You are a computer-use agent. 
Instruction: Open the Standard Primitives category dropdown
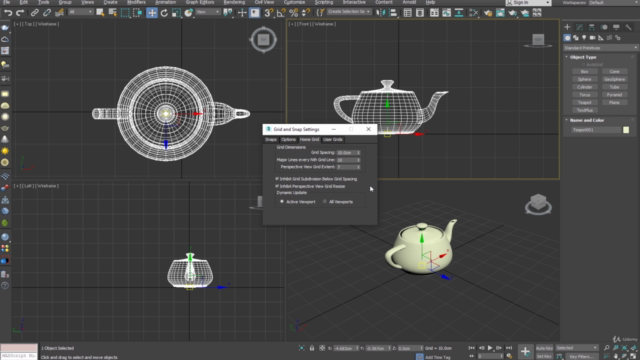pyautogui.click(x=600, y=48)
